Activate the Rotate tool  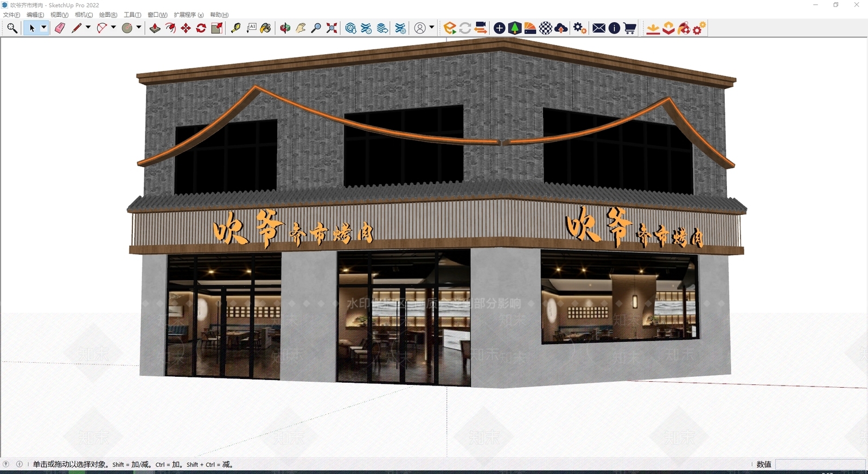201,28
